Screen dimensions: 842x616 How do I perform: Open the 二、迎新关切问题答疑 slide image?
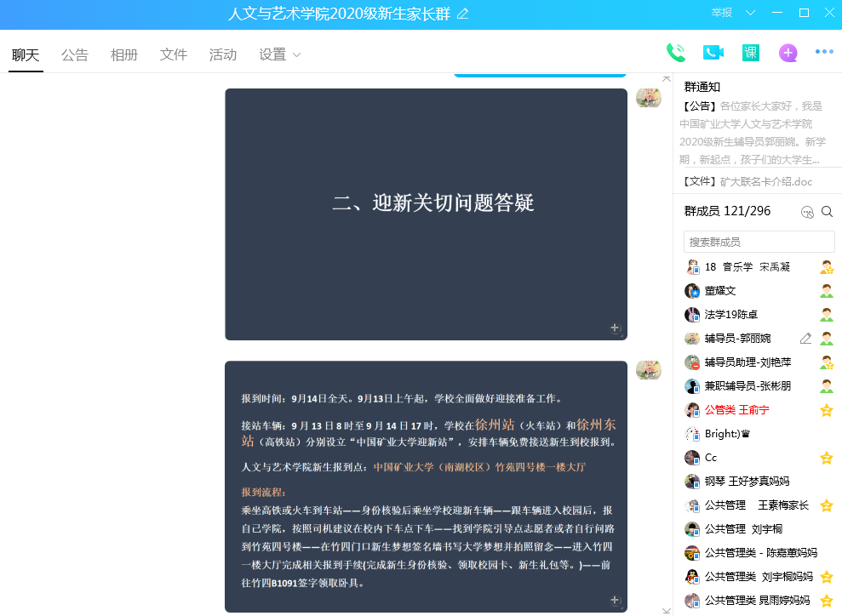[x=426, y=214]
